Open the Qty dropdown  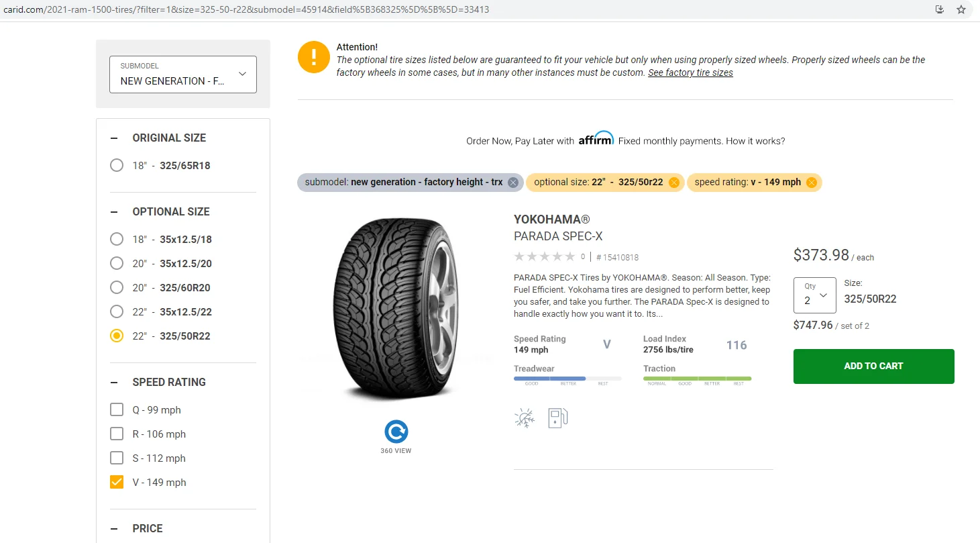814,295
